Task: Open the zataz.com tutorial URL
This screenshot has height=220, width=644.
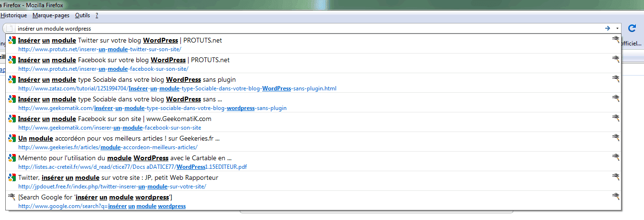Action: click(178, 88)
